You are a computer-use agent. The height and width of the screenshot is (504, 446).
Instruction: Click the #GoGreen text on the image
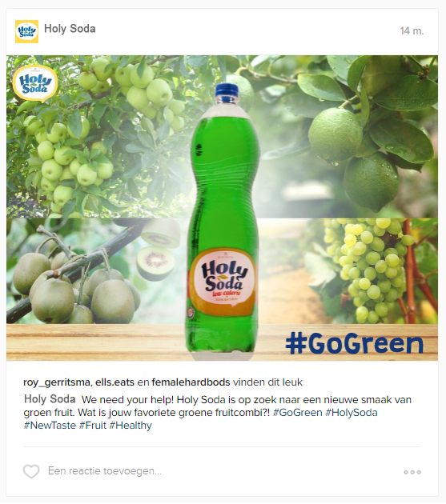click(x=354, y=344)
